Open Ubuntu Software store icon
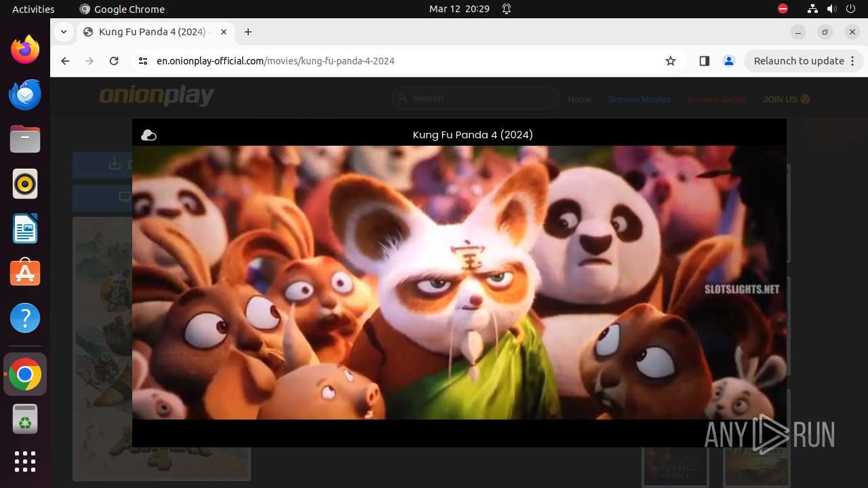This screenshot has height=488, width=868. tap(25, 273)
